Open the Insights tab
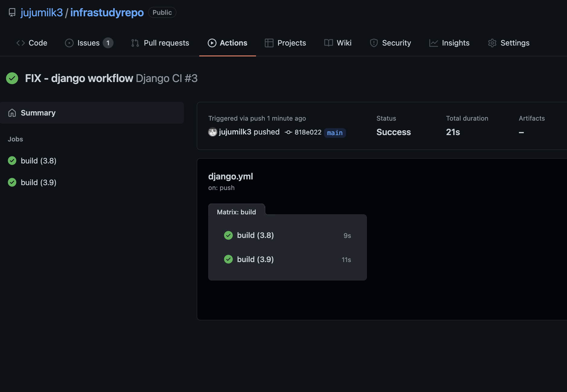 (449, 43)
